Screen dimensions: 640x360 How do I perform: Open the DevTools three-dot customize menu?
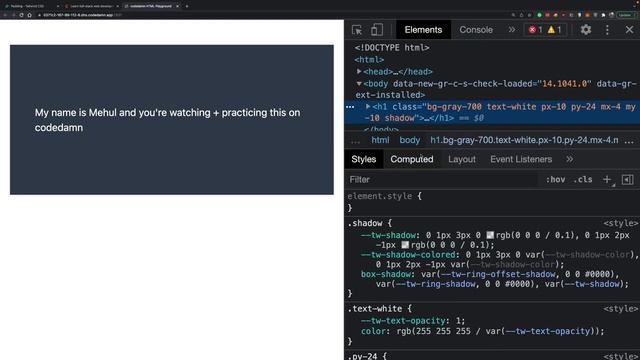click(x=607, y=30)
